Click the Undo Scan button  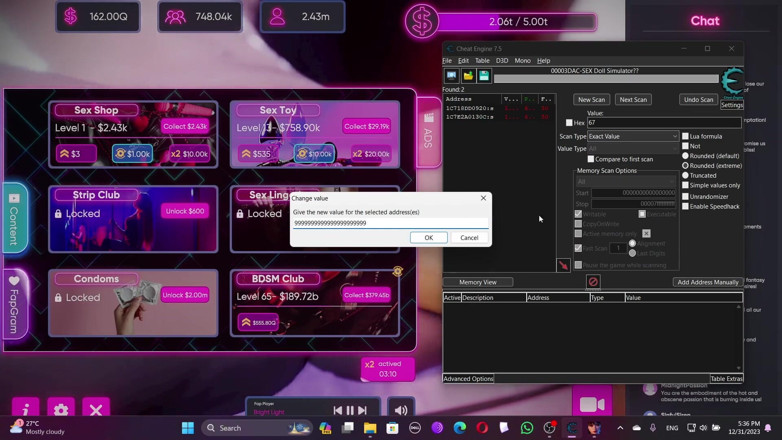[x=698, y=99]
